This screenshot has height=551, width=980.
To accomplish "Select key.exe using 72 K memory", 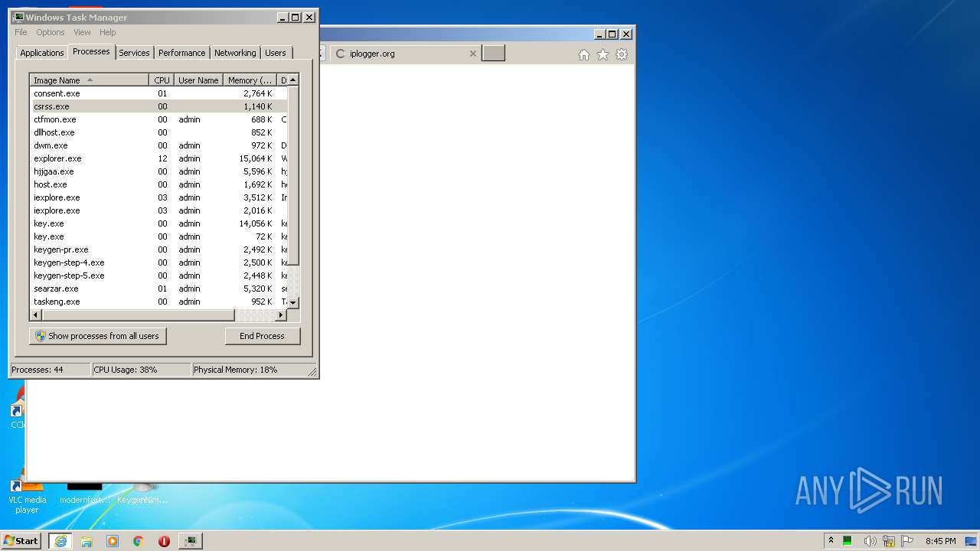I will coord(158,236).
